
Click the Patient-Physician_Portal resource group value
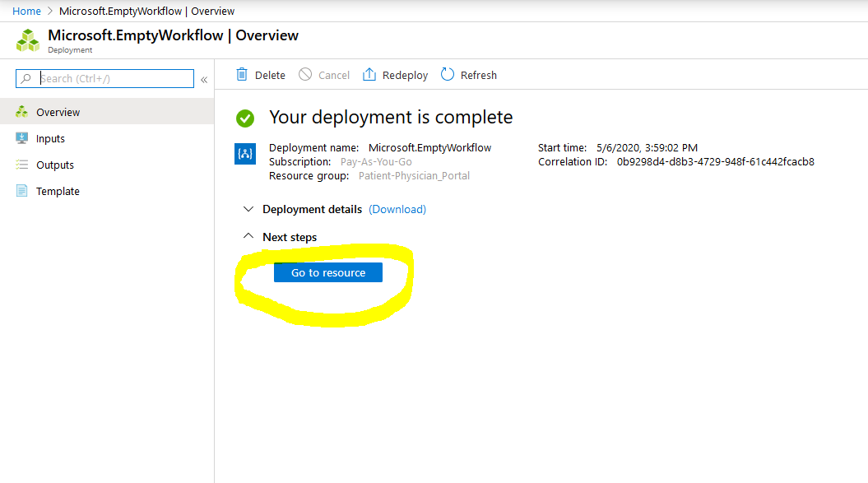coord(414,175)
